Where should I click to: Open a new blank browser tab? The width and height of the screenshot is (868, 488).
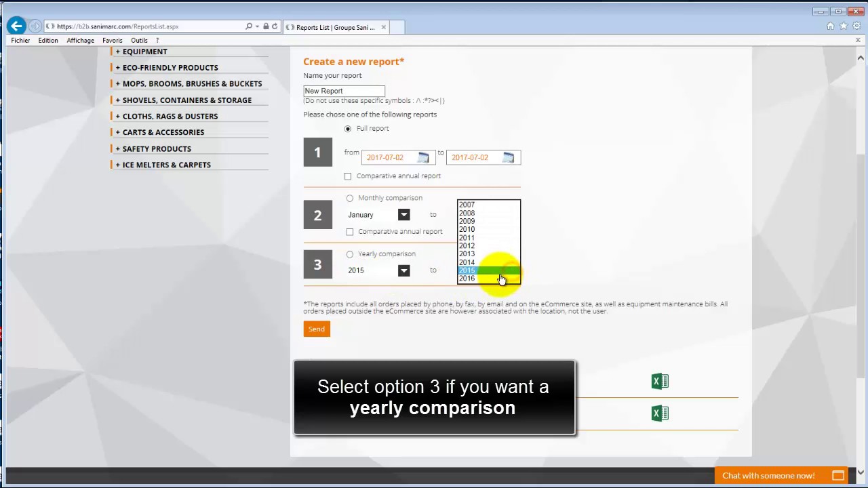tap(397, 27)
